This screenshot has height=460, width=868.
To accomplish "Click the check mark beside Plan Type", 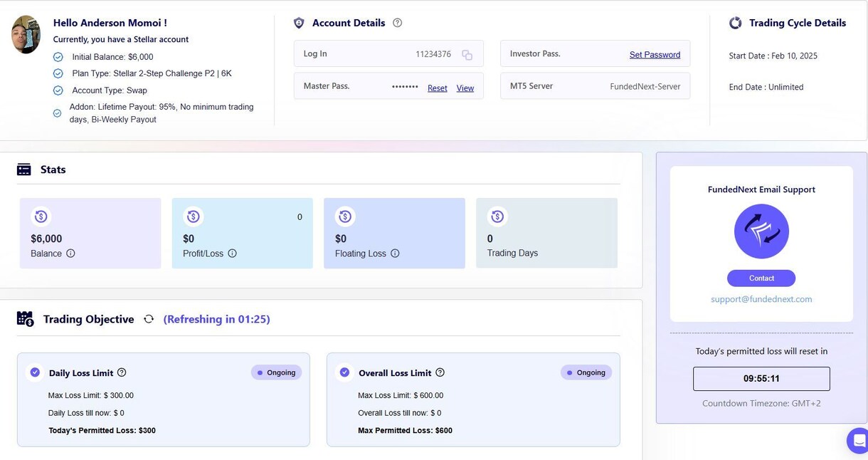I will pyautogui.click(x=58, y=73).
